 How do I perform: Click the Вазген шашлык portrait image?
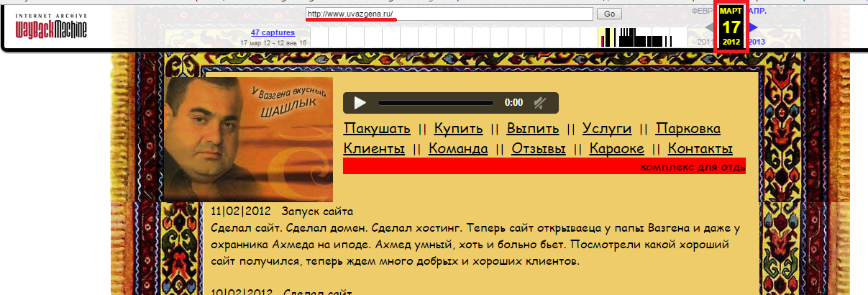pyautogui.click(x=249, y=138)
